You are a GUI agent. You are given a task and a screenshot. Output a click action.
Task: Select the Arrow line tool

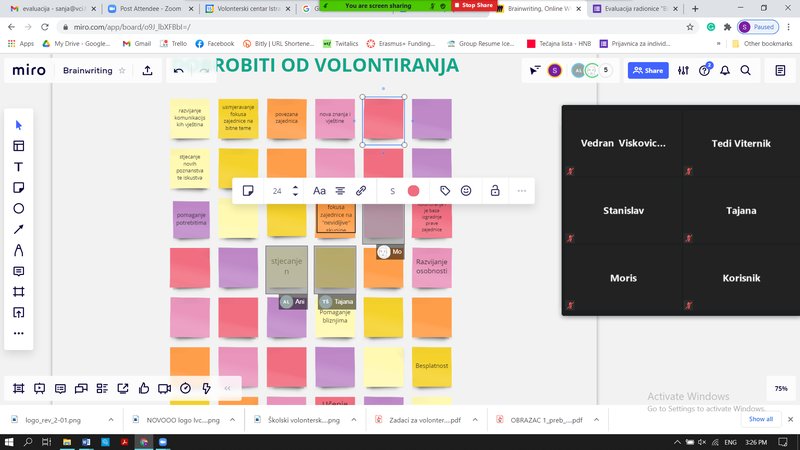18,229
